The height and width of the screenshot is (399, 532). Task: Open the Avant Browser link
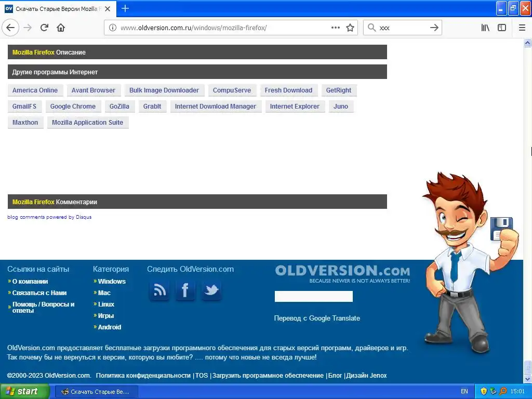tap(94, 90)
